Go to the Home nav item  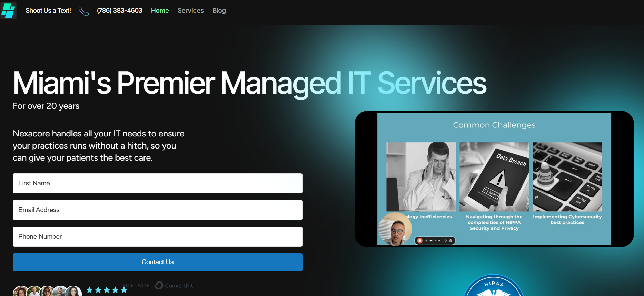(160, 11)
